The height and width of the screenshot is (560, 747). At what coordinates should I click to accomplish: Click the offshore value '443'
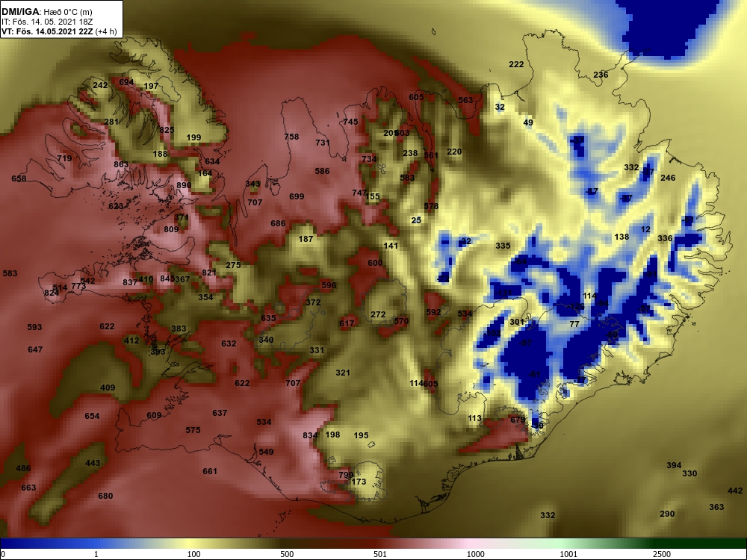tap(93, 463)
